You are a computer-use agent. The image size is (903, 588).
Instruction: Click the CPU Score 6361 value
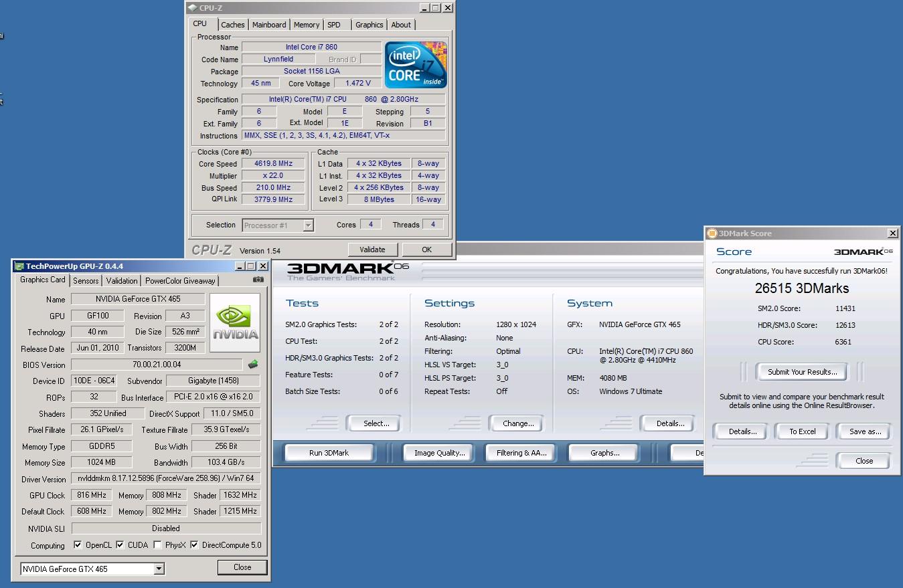pyautogui.click(x=843, y=342)
